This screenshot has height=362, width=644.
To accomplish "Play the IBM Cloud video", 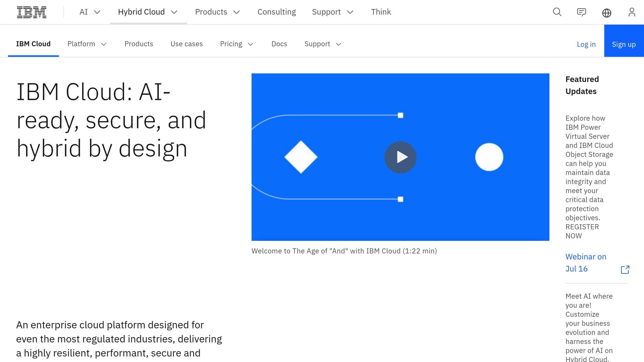I will coord(400,157).
